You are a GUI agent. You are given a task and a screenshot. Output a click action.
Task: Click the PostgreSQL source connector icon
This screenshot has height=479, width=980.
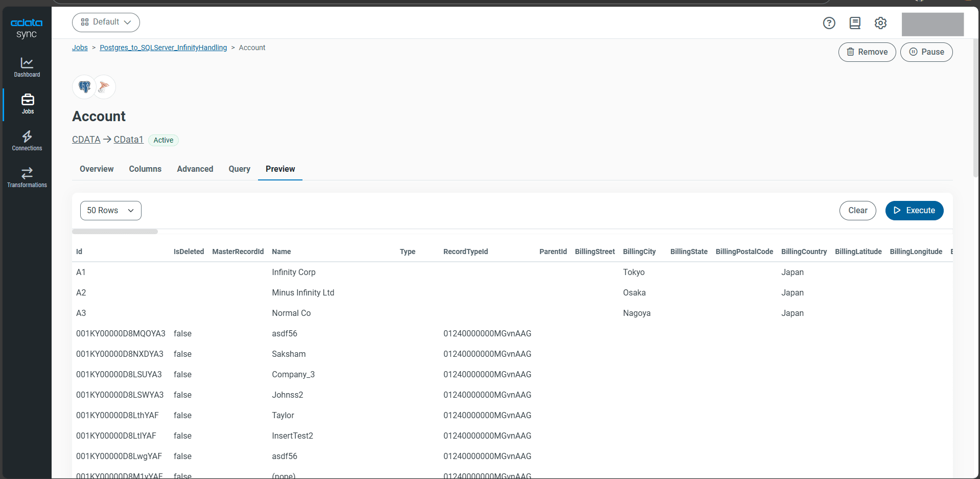coord(84,87)
